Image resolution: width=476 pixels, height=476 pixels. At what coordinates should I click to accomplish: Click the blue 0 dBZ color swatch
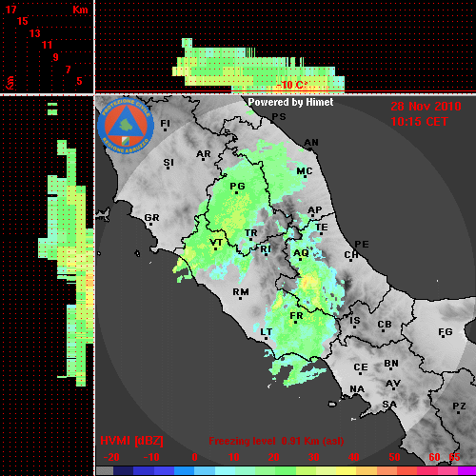(x=184, y=470)
